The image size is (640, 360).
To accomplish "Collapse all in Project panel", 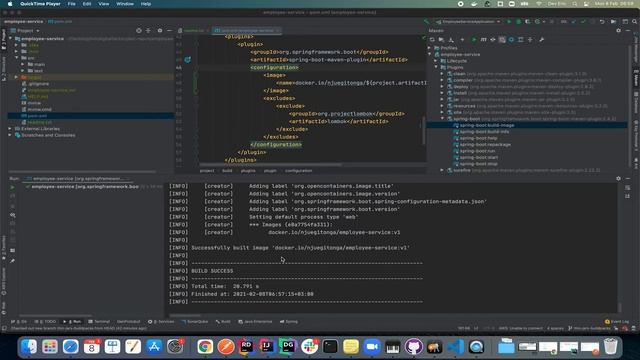I will tap(148, 31).
